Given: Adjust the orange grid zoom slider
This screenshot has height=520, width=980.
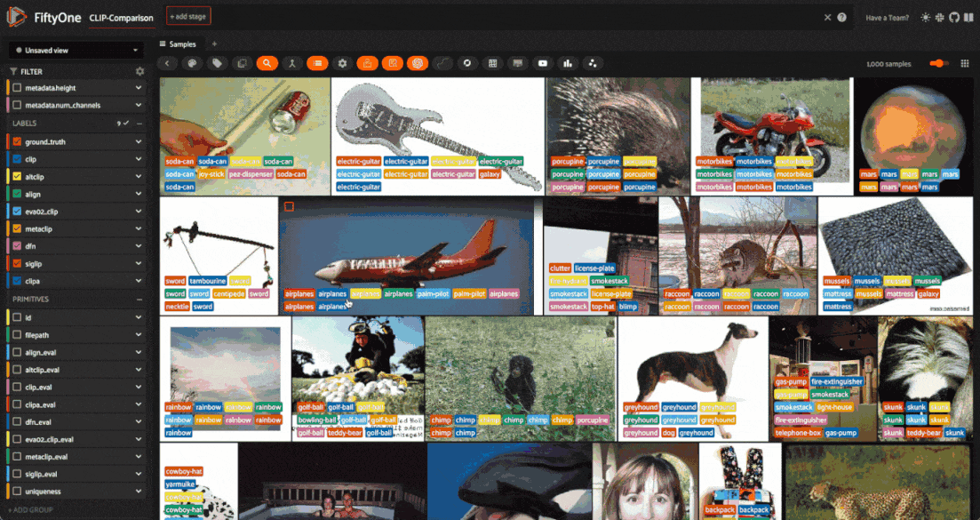Looking at the screenshot, I should [939, 64].
